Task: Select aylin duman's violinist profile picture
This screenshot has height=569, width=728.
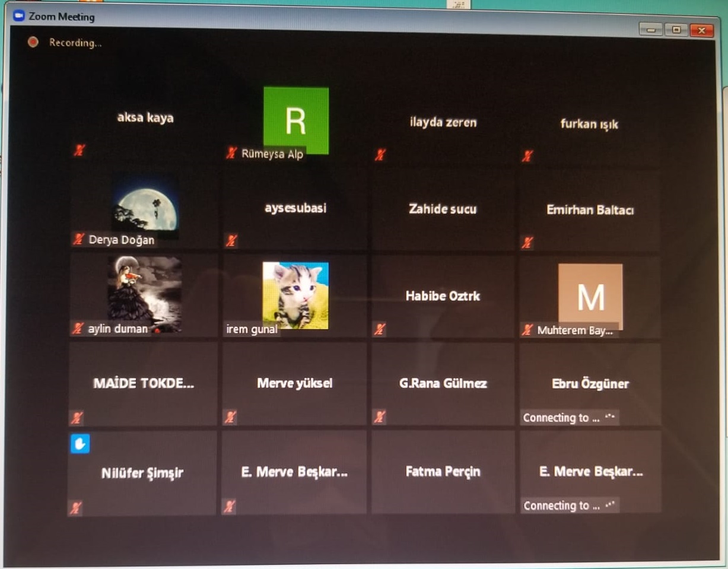Action: click(x=144, y=291)
